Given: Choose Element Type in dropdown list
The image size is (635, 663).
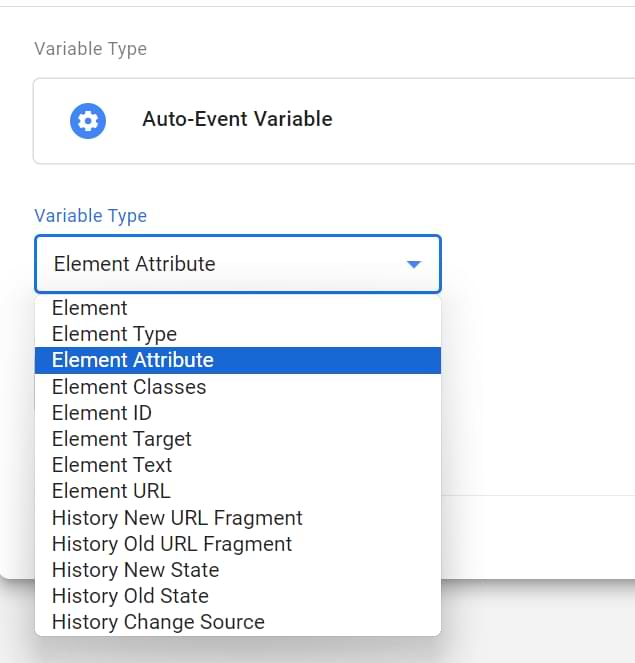Looking at the screenshot, I should point(114,334).
